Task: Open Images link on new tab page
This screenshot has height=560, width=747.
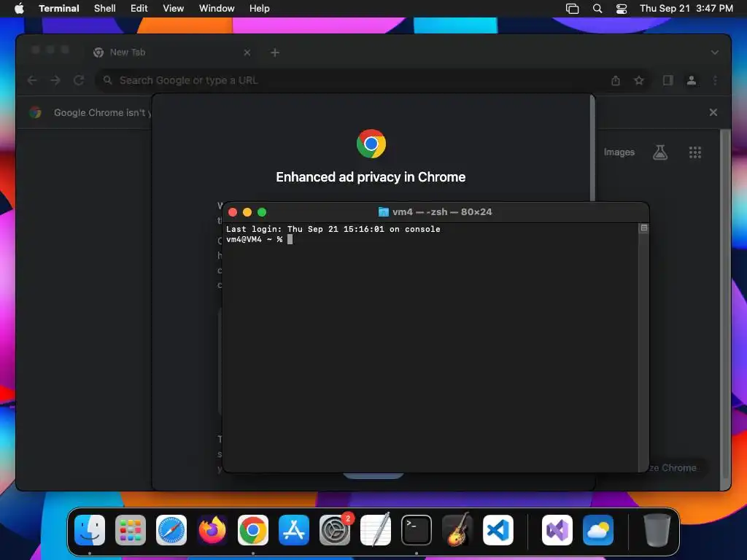Action: click(x=619, y=152)
